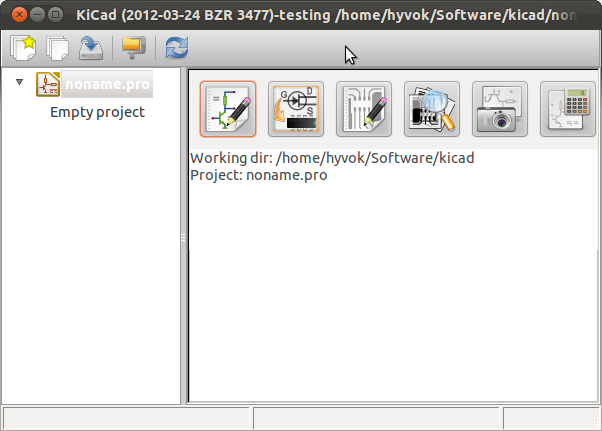602x431 pixels.
Task: Click the pane splitter handle between tree and log
Action: click(x=183, y=238)
